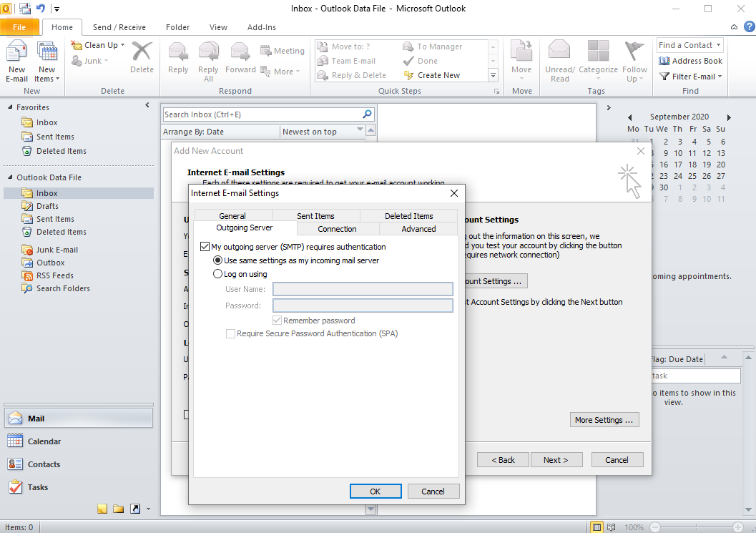Click Cancel in Internet E-mail Settings dialog
Image resolution: width=756 pixels, height=533 pixels.
[x=433, y=491]
